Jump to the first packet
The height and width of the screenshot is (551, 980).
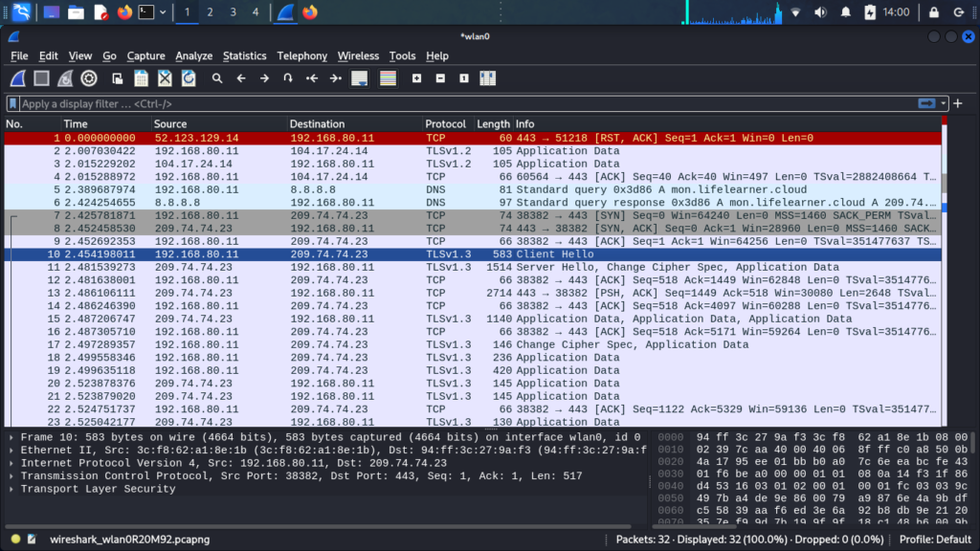311,78
